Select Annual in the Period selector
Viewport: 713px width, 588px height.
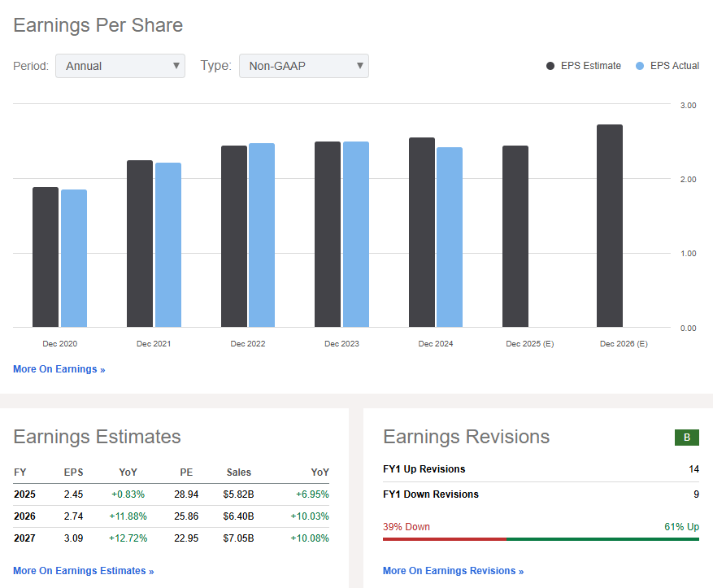click(120, 66)
